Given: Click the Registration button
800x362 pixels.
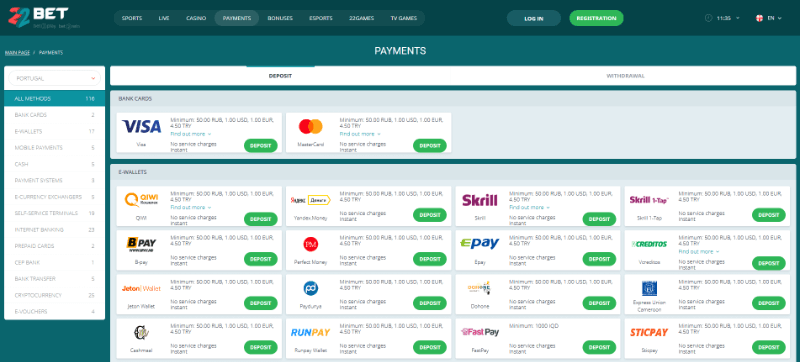Looking at the screenshot, I should [596, 18].
